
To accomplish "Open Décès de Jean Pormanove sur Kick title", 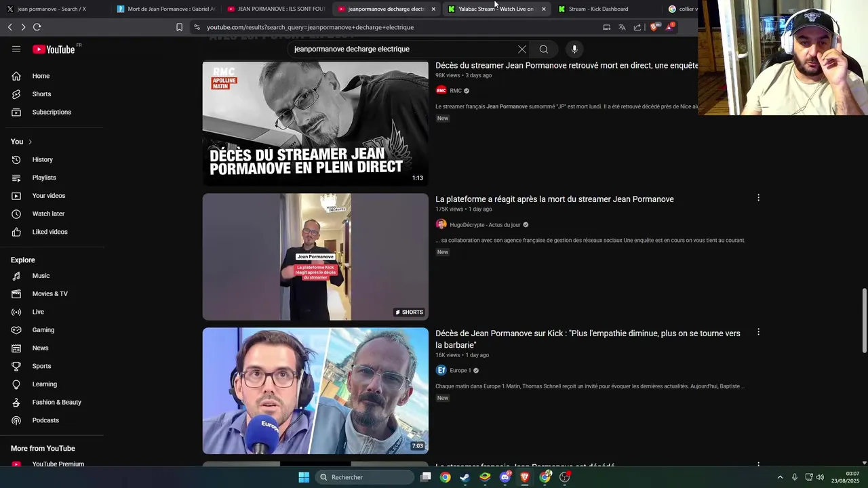I will click(588, 339).
